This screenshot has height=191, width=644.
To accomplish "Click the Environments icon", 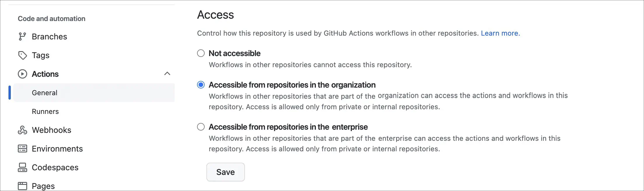I will pyautogui.click(x=22, y=148).
